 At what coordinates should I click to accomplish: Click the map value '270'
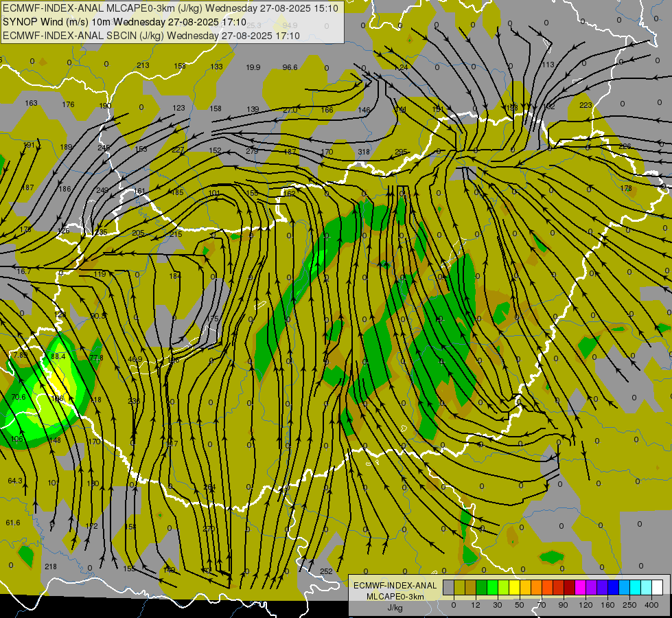point(209,529)
